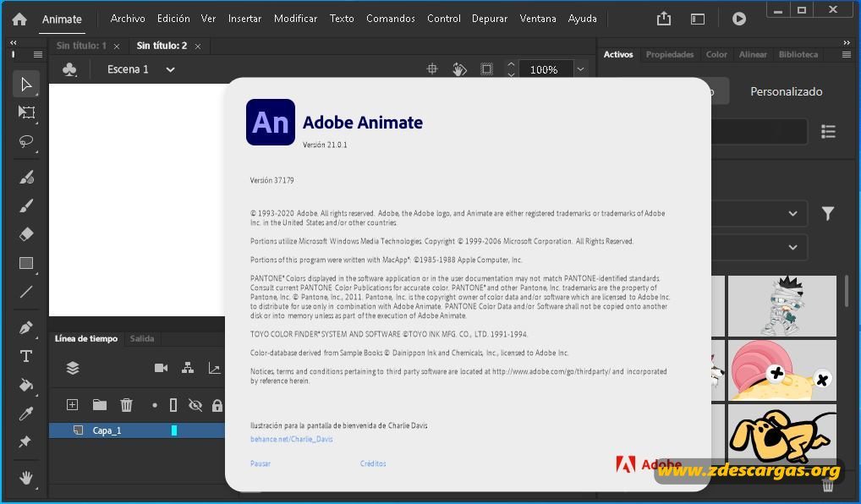Click the zoom value stepper arrows
861x504 pixels.
(x=511, y=69)
